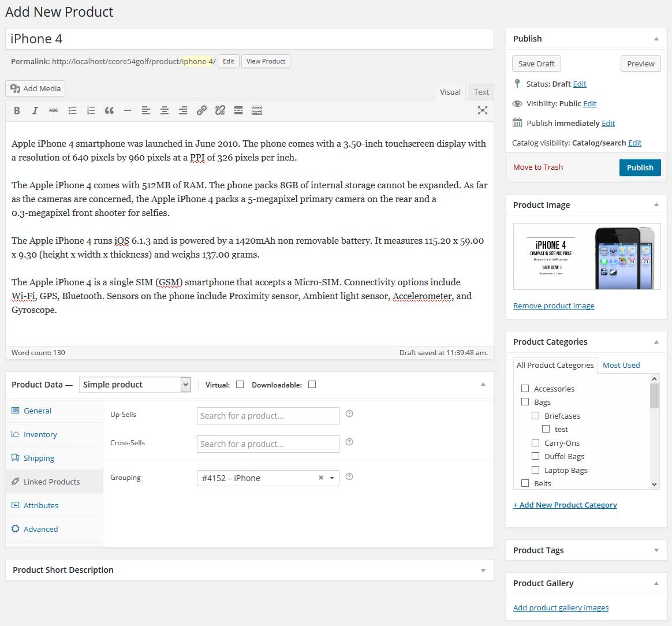
Task: Insert a link using the chain icon
Action: (x=201, y=110)
